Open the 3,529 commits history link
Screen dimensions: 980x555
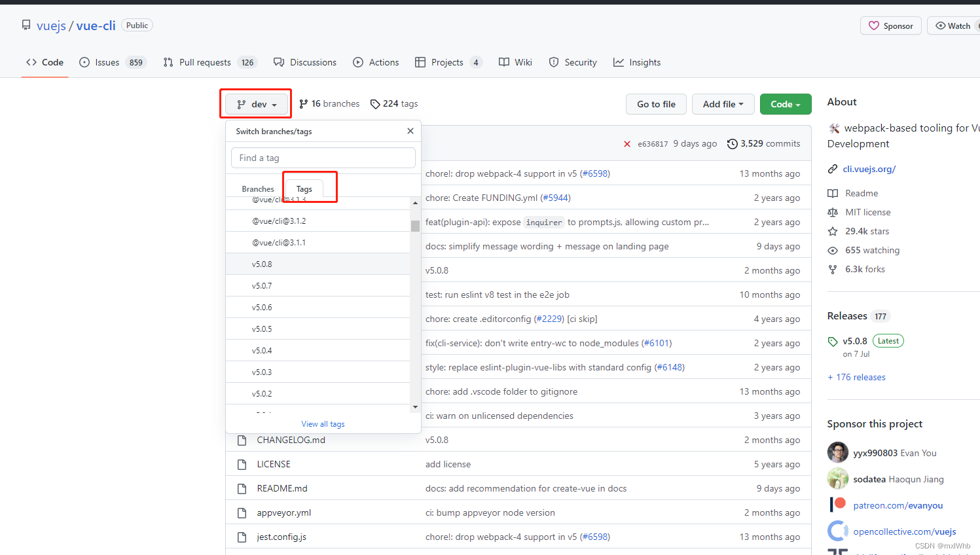(x=764, y=143)
